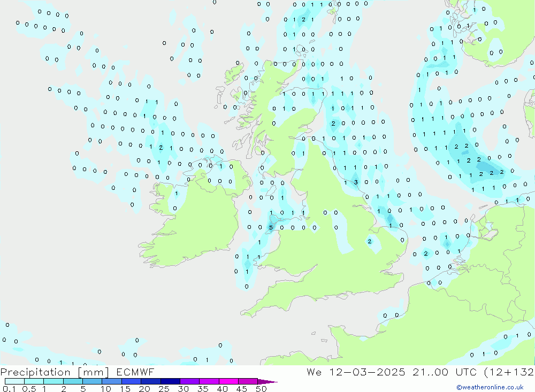Click the "20" legend scale label
Viewport: 535px width, 392px height.
(x=144, y=389)
